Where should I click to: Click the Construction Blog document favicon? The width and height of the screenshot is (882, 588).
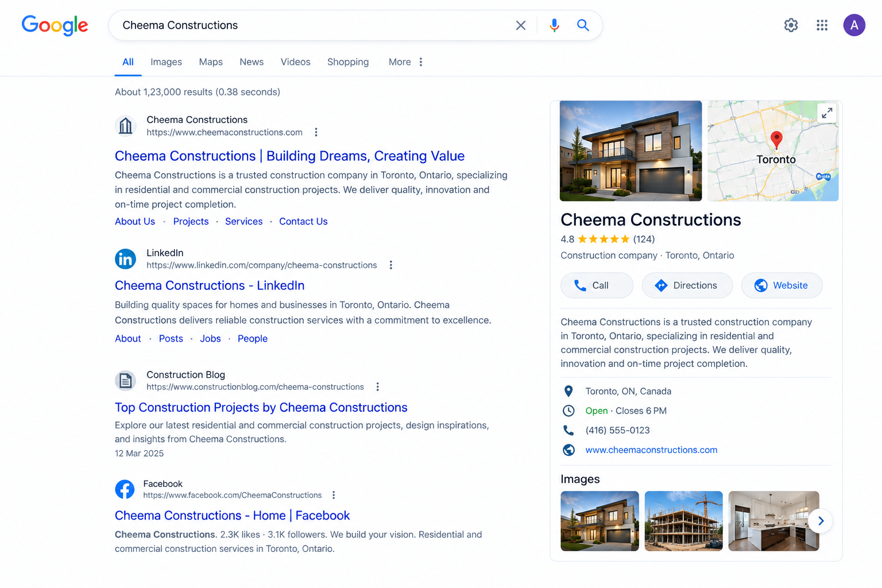coord(126,381)
